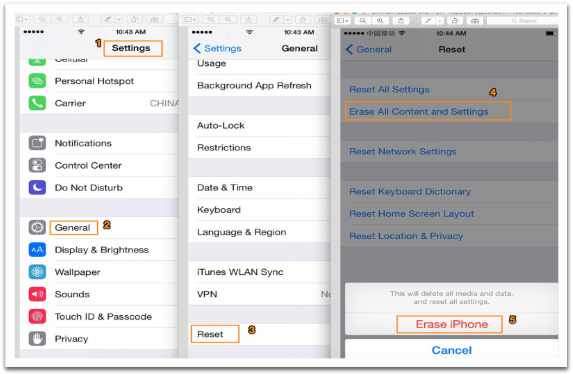Screen dimensions: 573x374
Task: Open Keyboard row in General screen
Action: click(259, 210)
